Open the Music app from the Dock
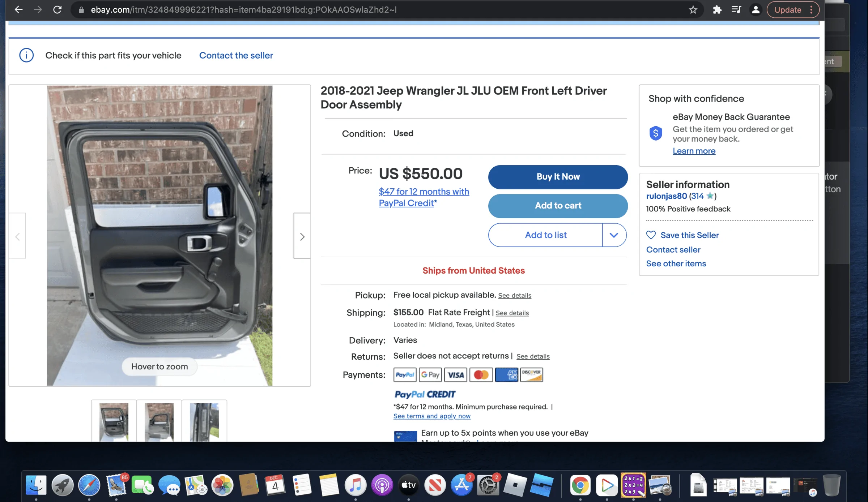 coord(355,485)
